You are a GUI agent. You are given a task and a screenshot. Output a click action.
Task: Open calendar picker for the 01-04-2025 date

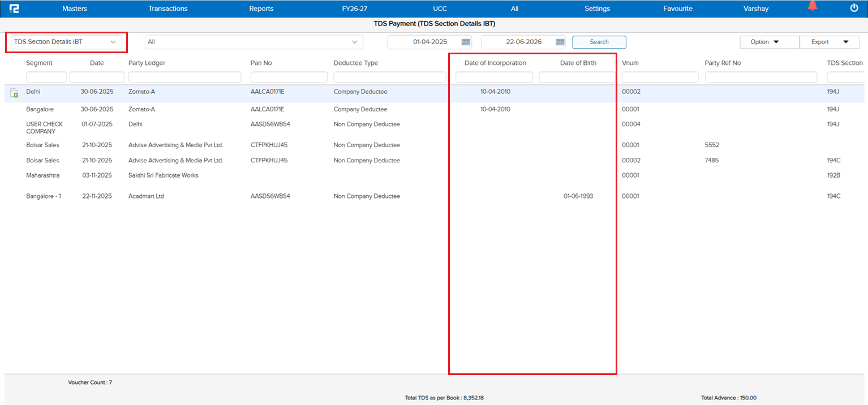[466, 42]
